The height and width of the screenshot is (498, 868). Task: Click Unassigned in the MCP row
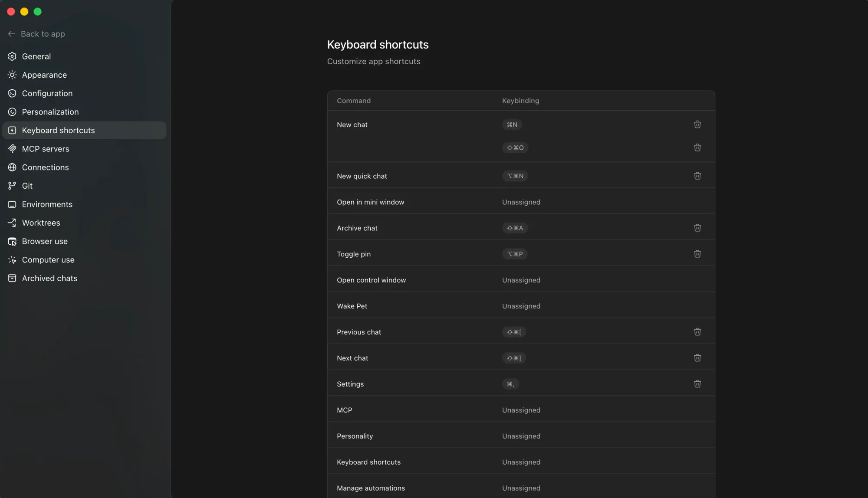pos(521,410)
